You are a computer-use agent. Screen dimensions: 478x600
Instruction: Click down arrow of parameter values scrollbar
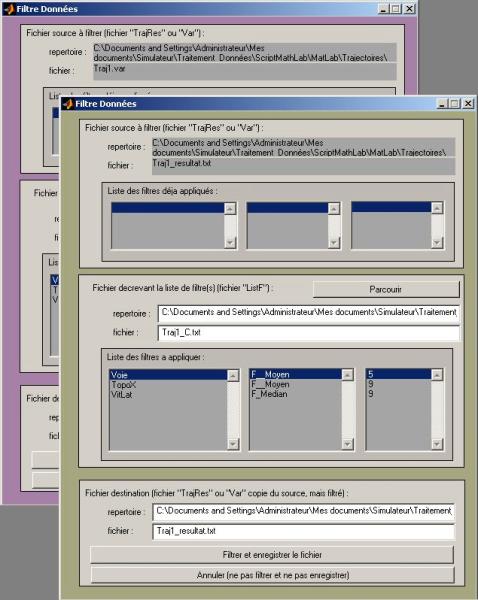click(437, 443)
